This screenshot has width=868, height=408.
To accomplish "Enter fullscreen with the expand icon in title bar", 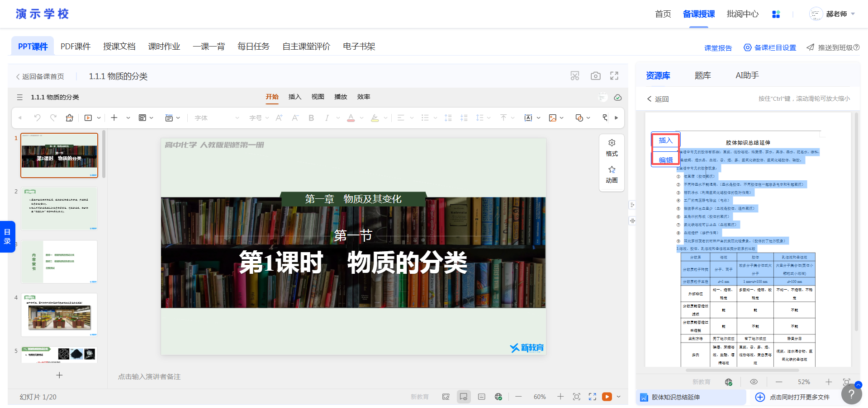I will [614, 76].
